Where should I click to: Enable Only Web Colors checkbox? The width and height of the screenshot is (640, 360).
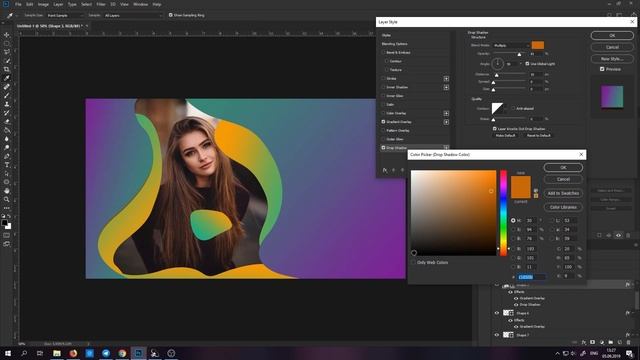coord(413,262)
